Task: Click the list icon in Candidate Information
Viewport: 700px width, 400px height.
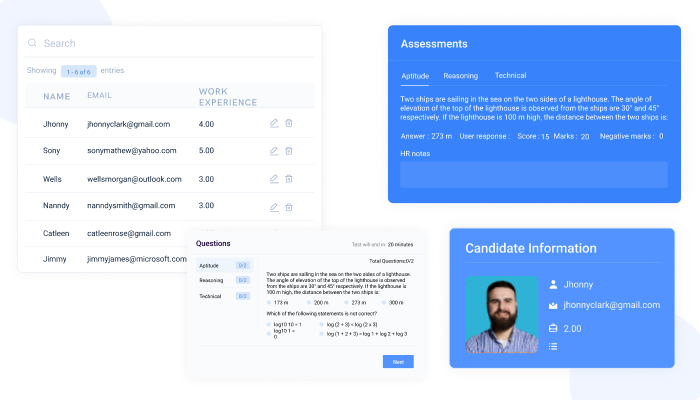Action: (x=553, y=346)
